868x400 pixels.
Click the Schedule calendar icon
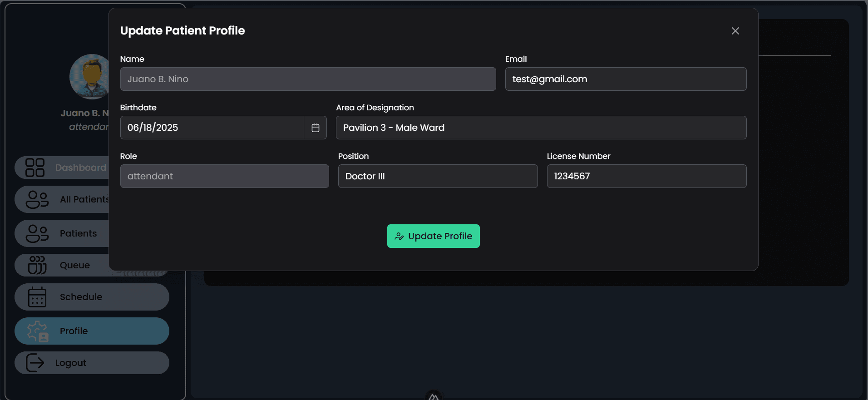point(37,297)
